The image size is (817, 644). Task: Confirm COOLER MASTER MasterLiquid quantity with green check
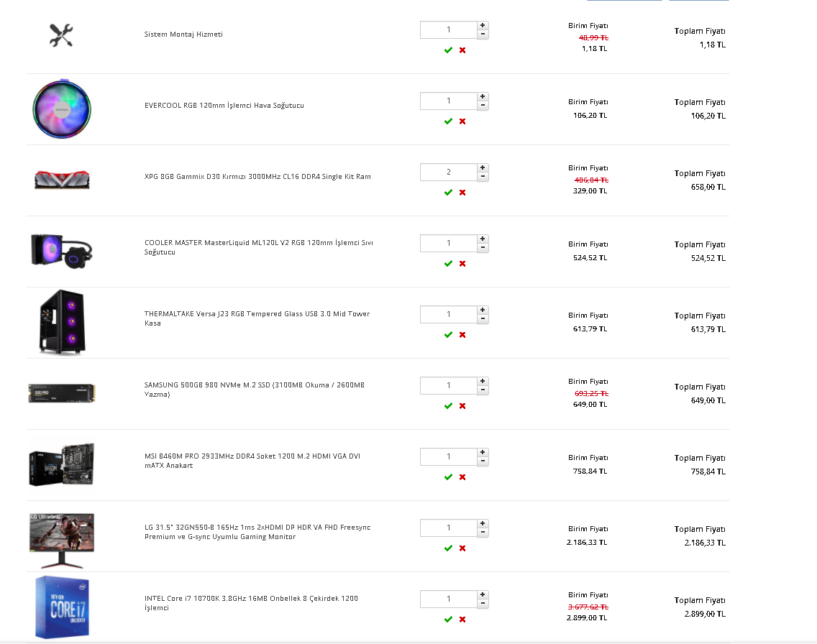[448, 264]
